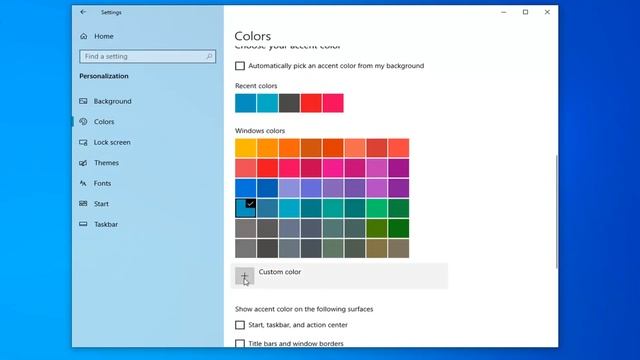Screen dimensions: 640x360
Task: Minimize the Settings window
Action: coord(504,12)
